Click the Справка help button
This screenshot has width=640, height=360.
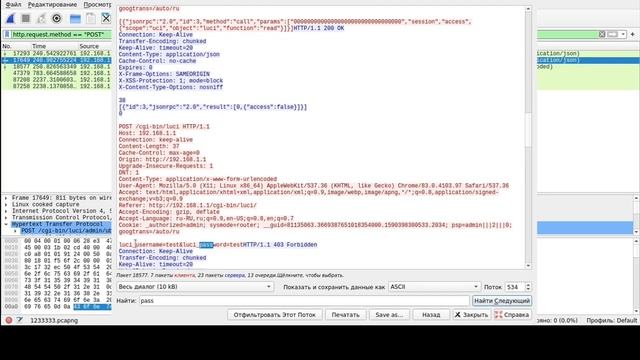click(512, 315)
